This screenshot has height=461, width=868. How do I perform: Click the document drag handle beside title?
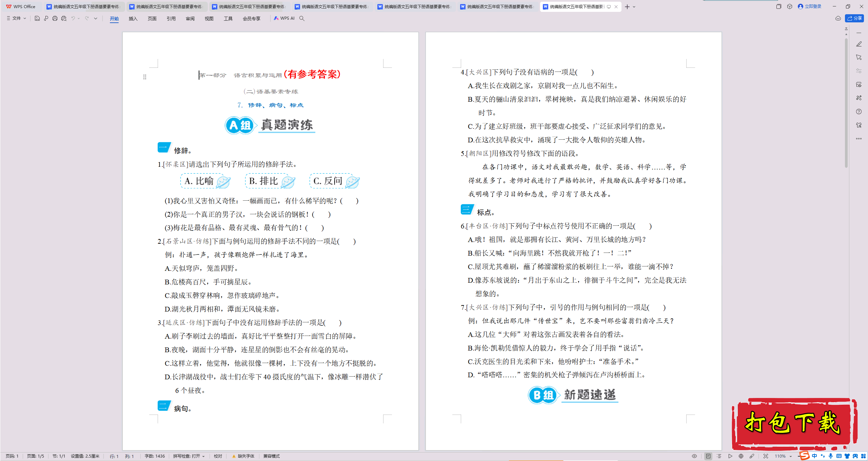click(x=145, y=77)
